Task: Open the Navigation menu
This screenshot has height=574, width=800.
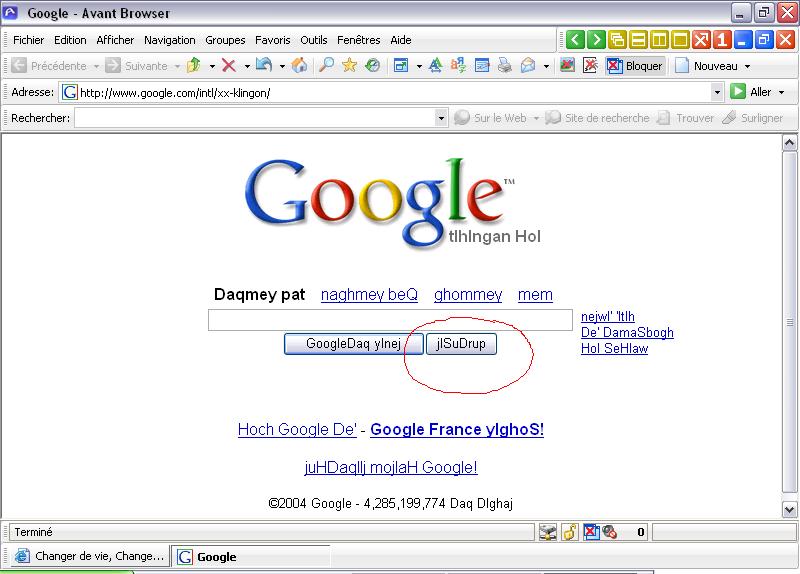Action: click(x=169, y=40)
